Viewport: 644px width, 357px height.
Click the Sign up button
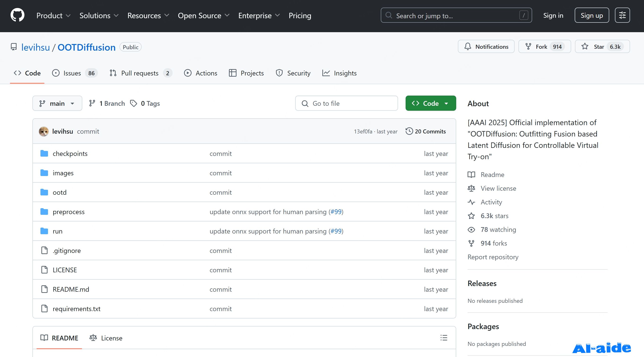coord(592,15)
